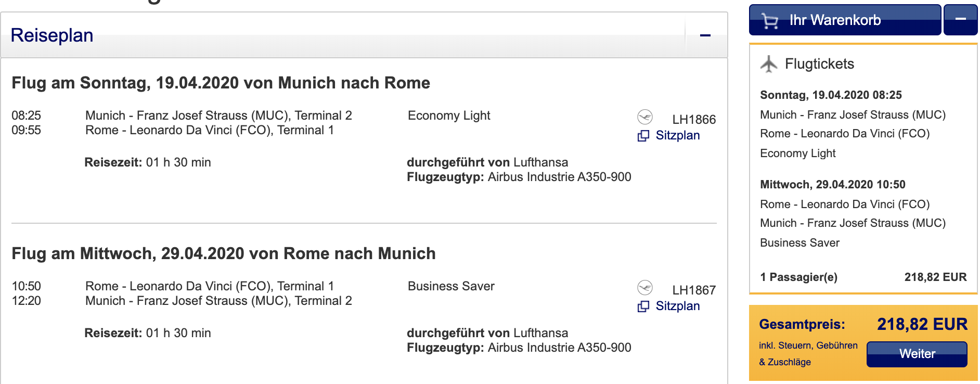Collapse the Reiseplan section
The height and width of the screenshot is (384, 980).
tap(705, 35)
